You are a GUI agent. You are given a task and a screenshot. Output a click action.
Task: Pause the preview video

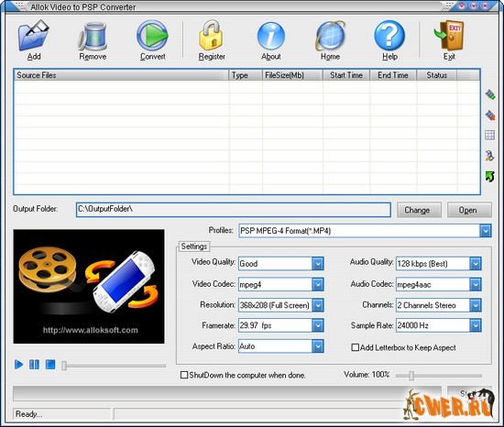(x=35, y=365)
